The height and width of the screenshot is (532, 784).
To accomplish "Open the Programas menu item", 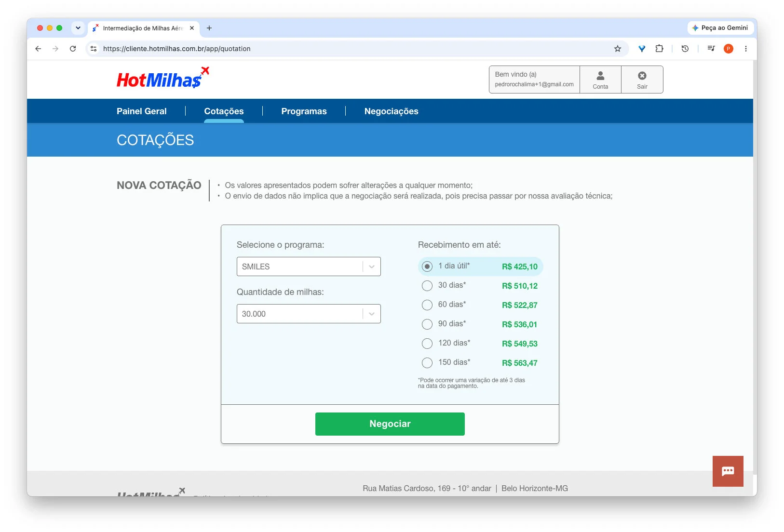I will [x=304, y=111].
